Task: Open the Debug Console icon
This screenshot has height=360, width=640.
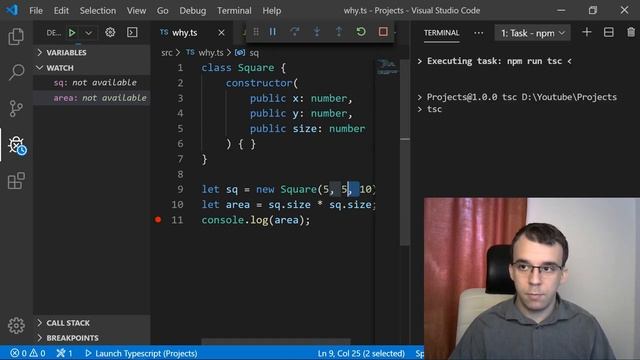Action: (132, 32)
